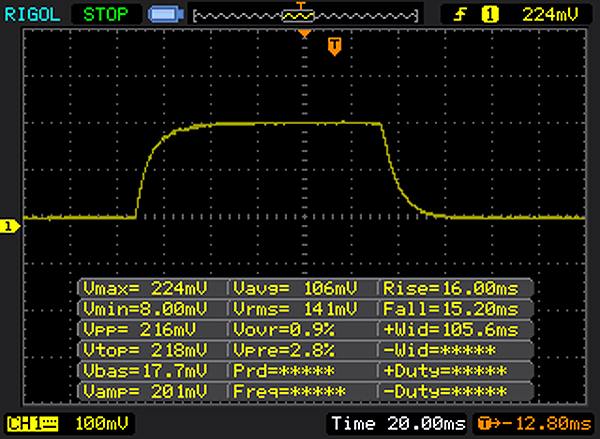Select the Prd=***** measurement
The height and width of the screenshot is (439, 600).
302,370
